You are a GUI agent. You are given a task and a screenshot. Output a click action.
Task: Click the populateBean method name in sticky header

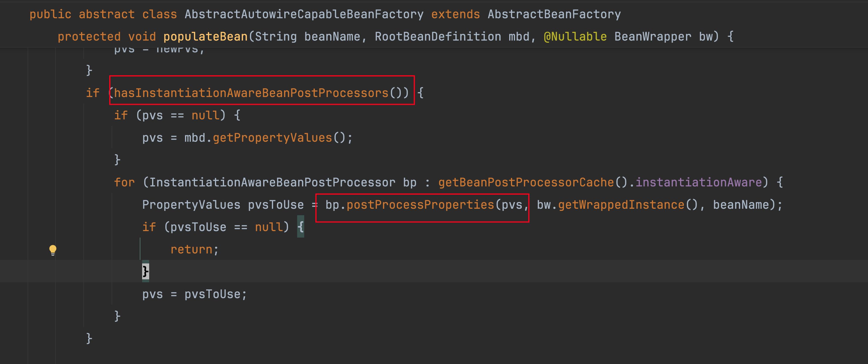(x=206, y=36)
